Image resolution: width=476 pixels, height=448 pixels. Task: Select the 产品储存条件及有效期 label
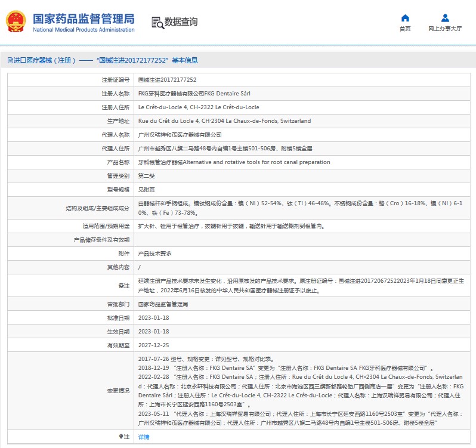pyautogui.click(x=101, y=240)
